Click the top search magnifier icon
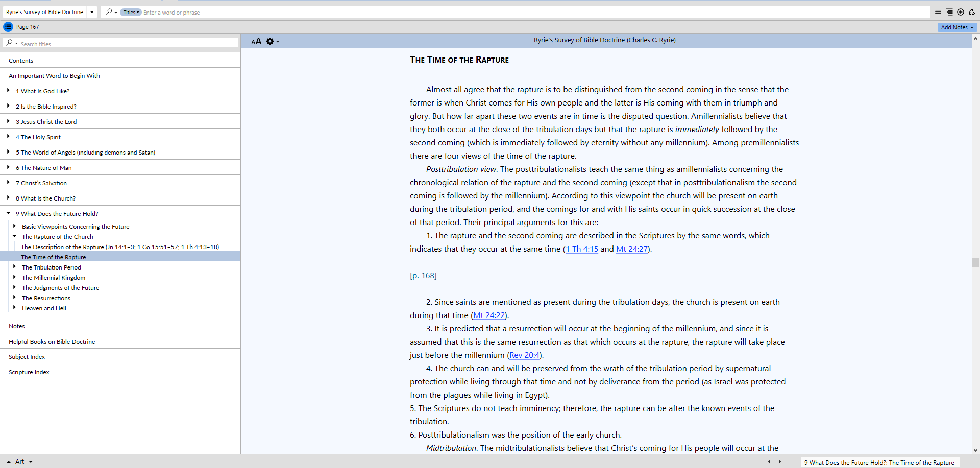Image resolution: width=980 pixels, height=468 pixels. click(x=109, y=12)
